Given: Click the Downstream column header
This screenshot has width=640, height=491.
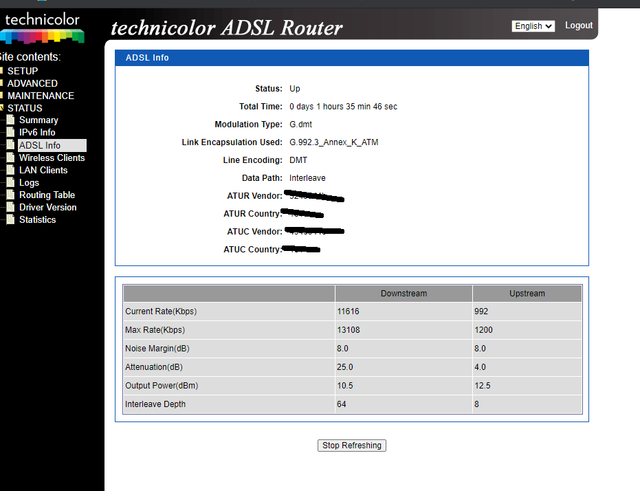Looking at the screenshot, I should click(404, 293).
